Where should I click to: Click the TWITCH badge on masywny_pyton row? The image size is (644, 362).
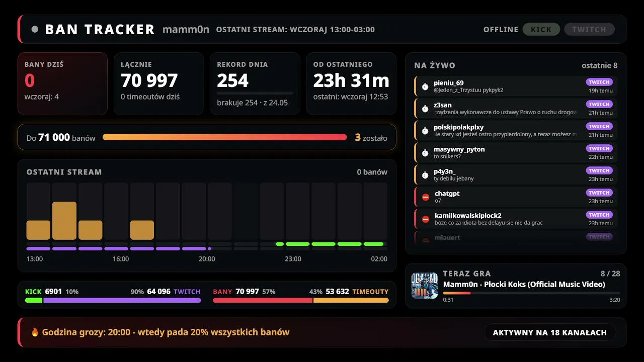pos(599,148)
